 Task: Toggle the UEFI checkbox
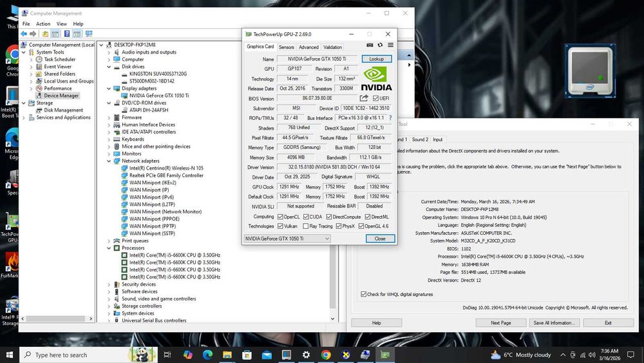tap(375, 98)
